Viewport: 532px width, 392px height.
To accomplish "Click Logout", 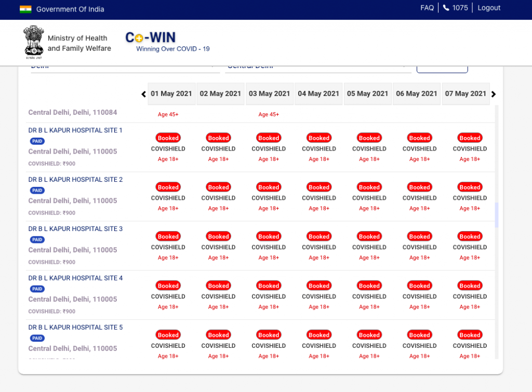I will click(489, 8).
